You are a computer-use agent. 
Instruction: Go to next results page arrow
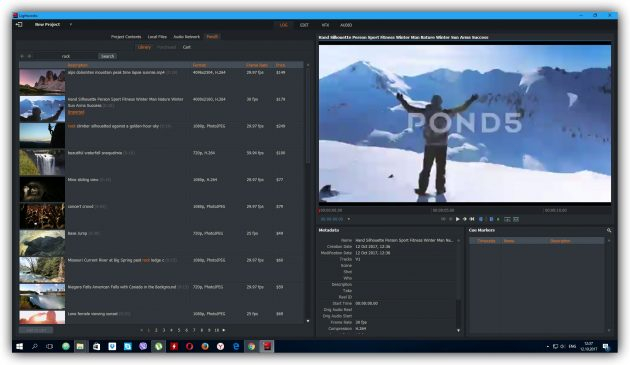coord(224,330)
